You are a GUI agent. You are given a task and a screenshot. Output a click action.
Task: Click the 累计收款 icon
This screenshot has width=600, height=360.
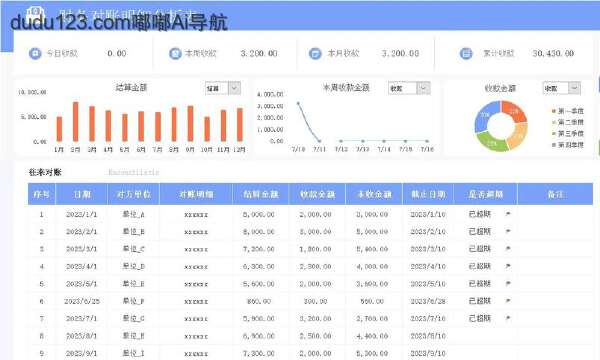tap(466, 53)
